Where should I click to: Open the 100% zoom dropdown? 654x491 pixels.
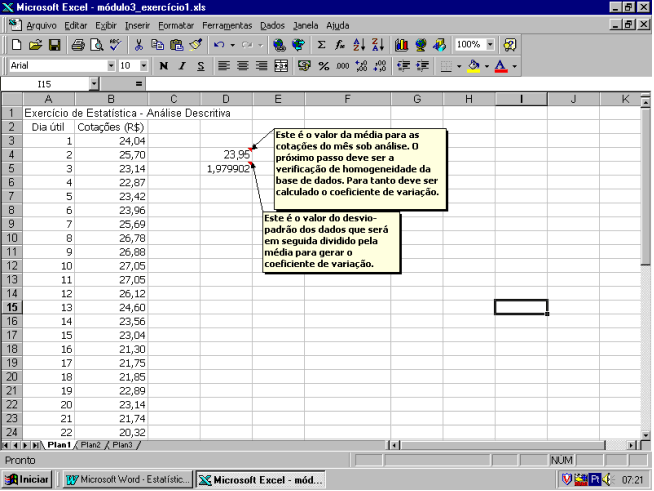pos(489,45)
